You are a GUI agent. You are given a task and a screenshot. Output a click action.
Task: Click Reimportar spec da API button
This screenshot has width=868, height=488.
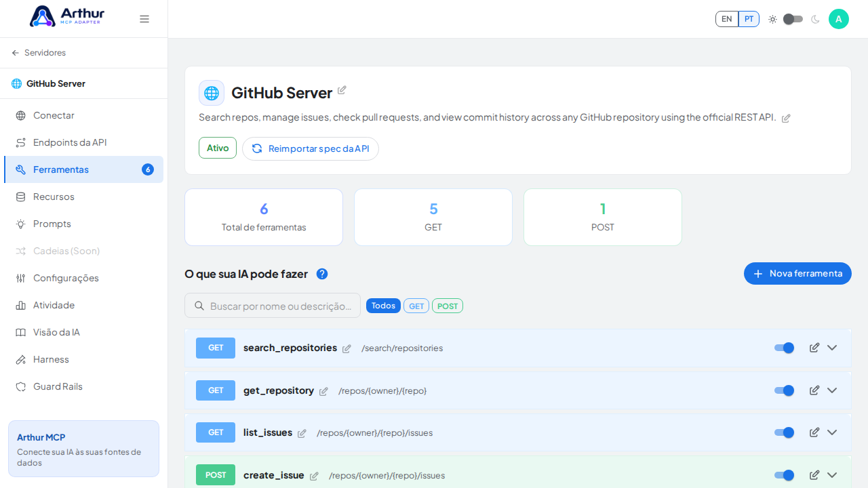coord(311,148)
